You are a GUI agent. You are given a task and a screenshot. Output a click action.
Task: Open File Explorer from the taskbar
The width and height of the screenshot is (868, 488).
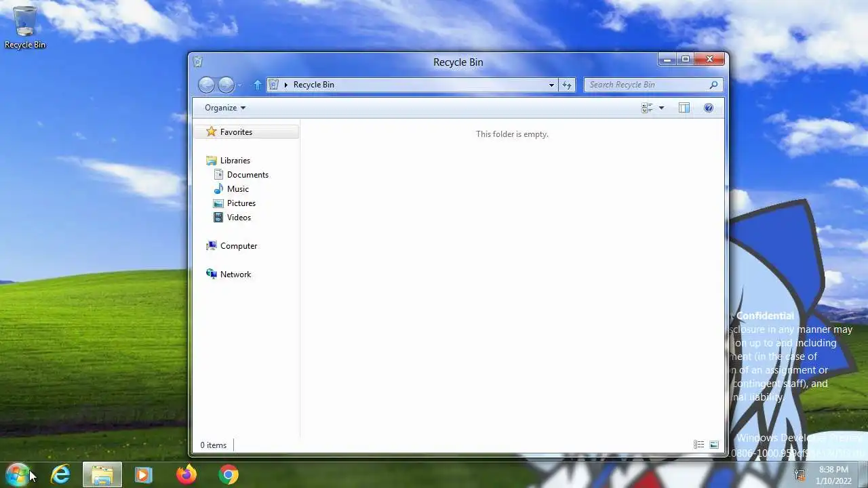[x=102, y=474]
